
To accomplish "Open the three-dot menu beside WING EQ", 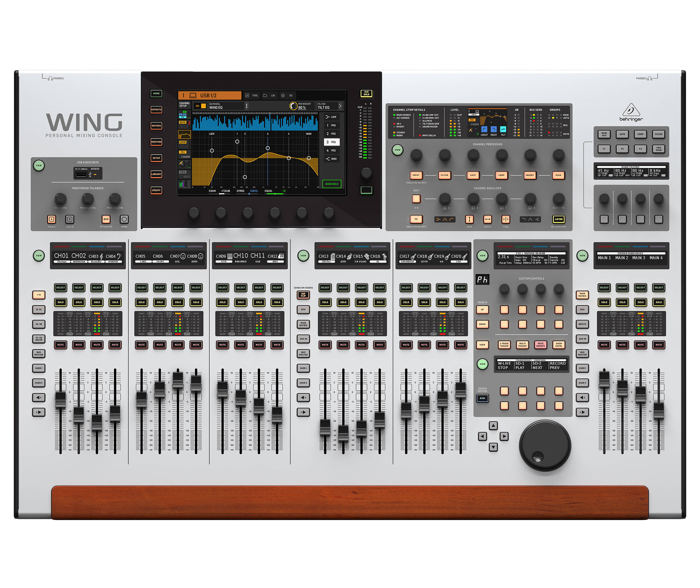I will click(x=246, y=106).
